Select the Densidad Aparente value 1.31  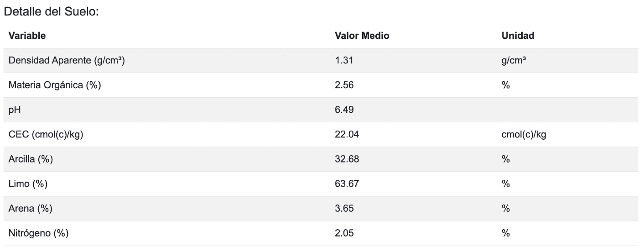pos(344,61)
